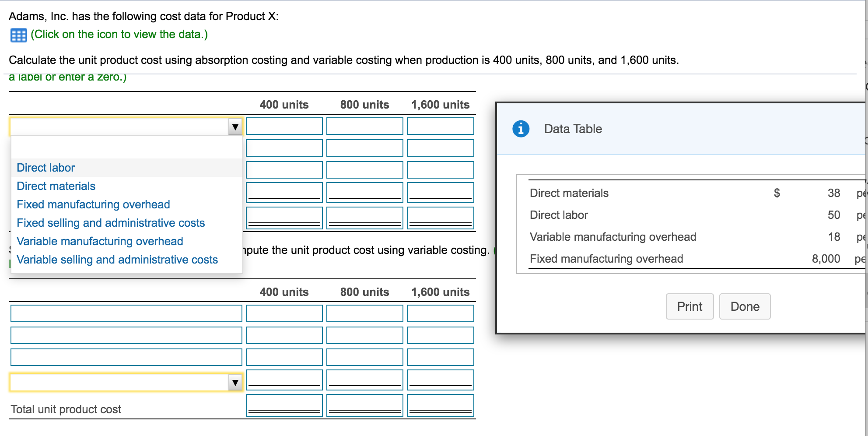
Task: Click the 'Direct materials' row in Data Table
Action: click(569, 193)
